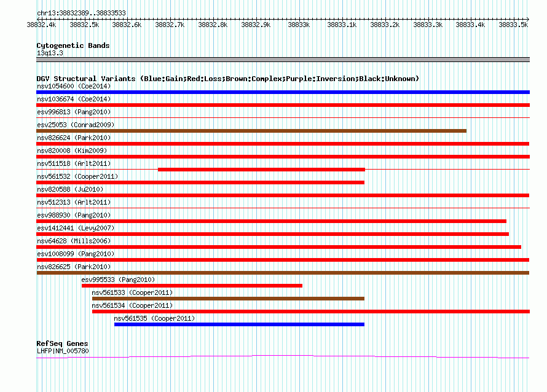
Task: Click the thick red bar of nsv511518
Action: pos(261,170)
